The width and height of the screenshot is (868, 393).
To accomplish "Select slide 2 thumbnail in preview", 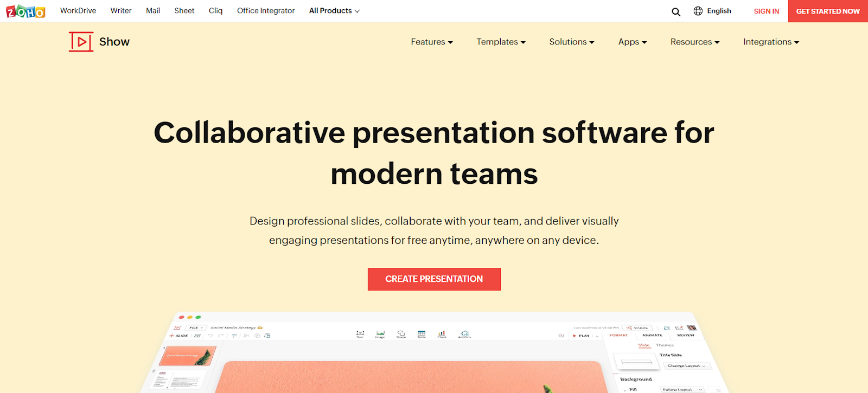I will [x=179, y=381].
